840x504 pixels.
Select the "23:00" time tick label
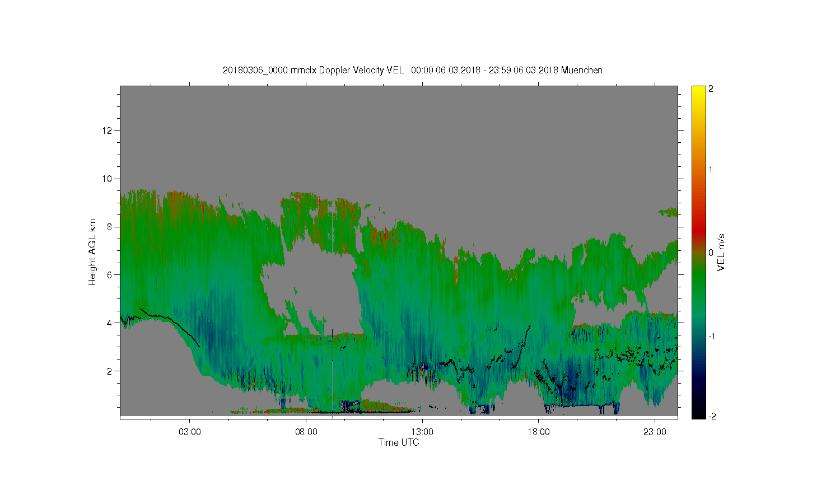coord(655,432)
